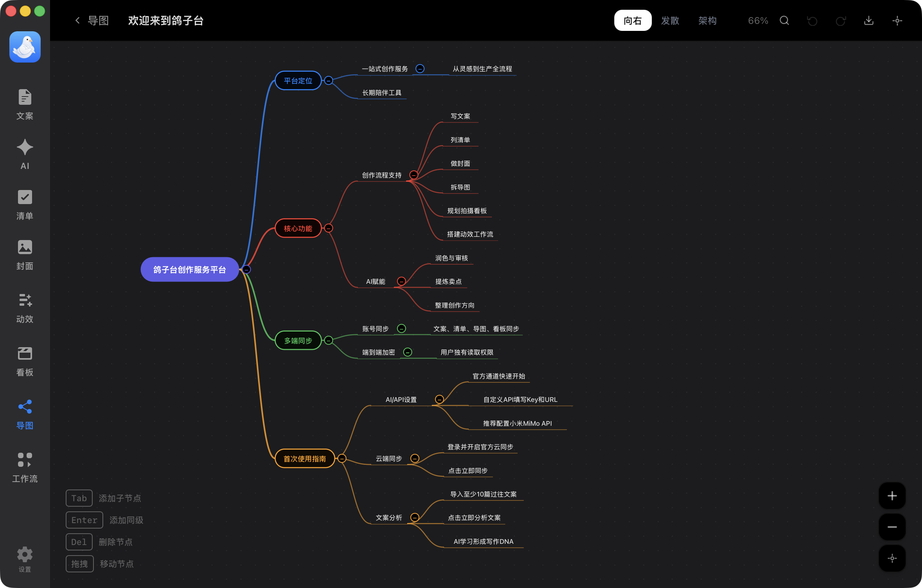Click the dove app logo
This screenshot has width=922, height=588.
coord(25,47)
